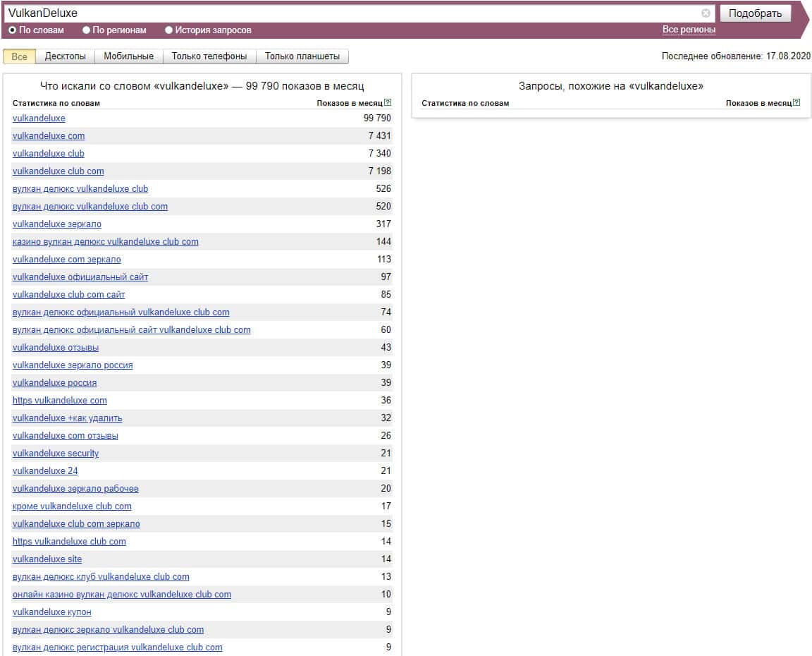812x656 pixels.
Task: Click the "vulkandeluxe security" keyword link
Action: pos(56,453)
